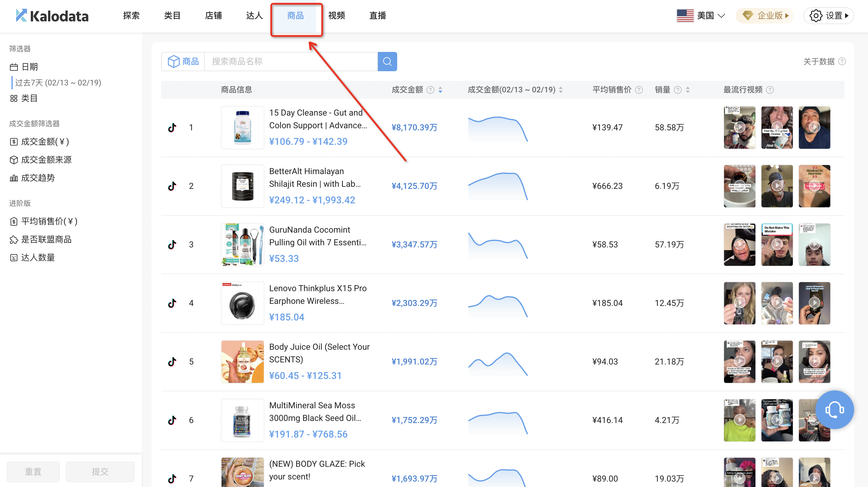Expand the 达人数量 filter
Viewport: 868px width, 487px height.
pos(32,257)
